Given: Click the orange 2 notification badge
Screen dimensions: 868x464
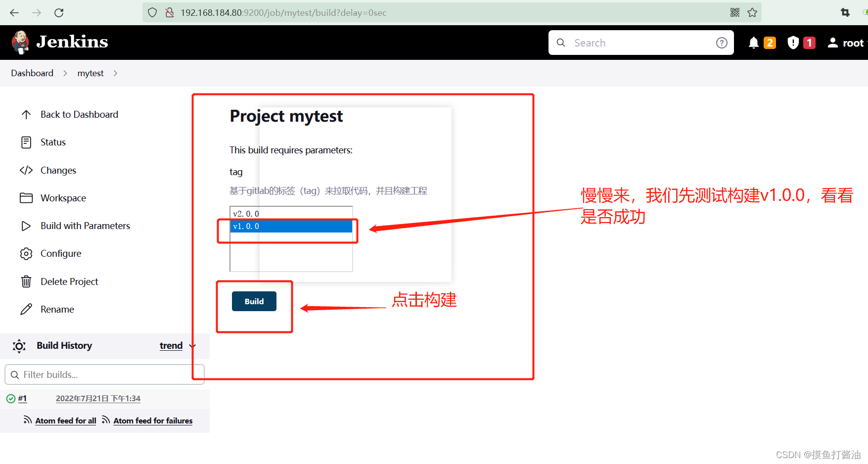Looking at the screenshot, I should click(x=770, y=43).
